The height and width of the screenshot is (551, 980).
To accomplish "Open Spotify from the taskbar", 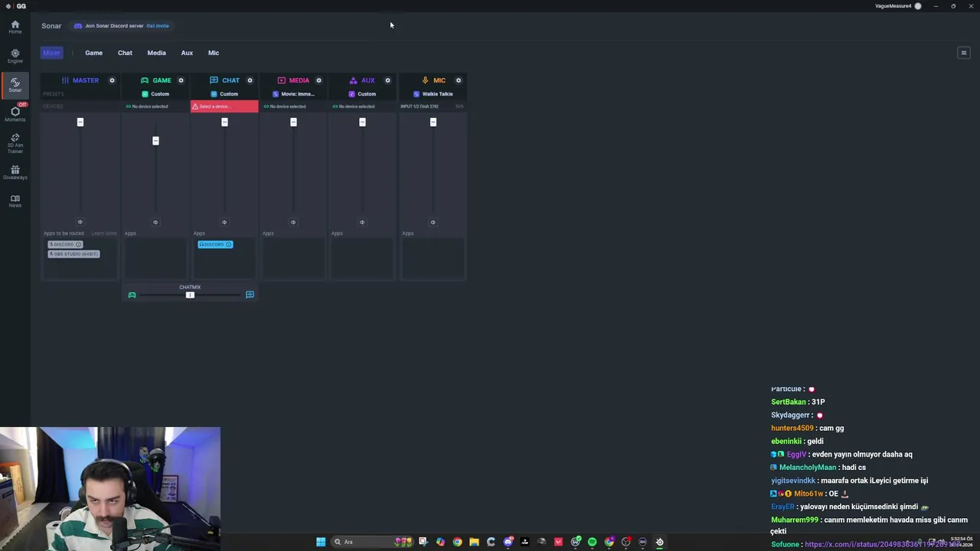I will click(x=592, y=542).
